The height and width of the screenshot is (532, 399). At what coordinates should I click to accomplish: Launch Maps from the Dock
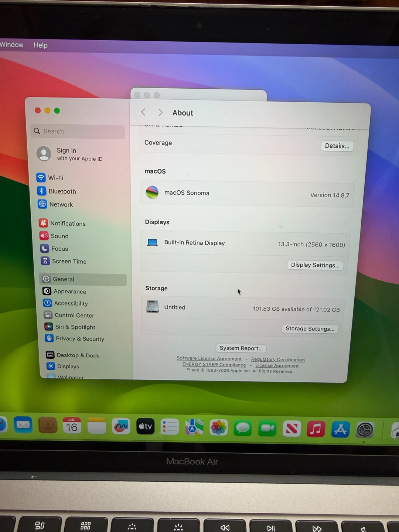point(194,427)
